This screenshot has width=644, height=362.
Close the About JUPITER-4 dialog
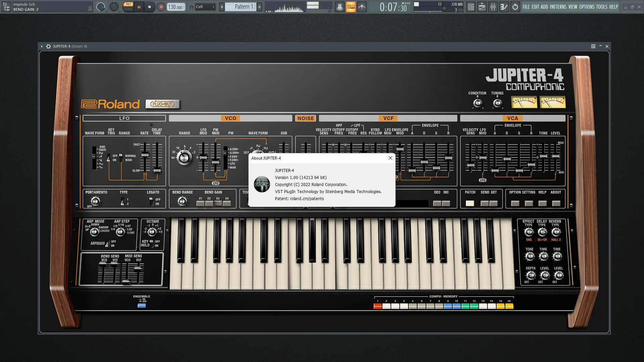[x=390, y=158]
